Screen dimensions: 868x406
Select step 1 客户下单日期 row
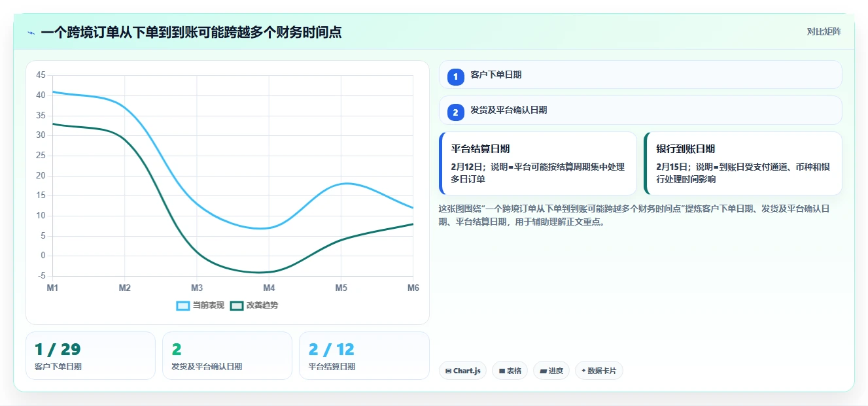640,75
